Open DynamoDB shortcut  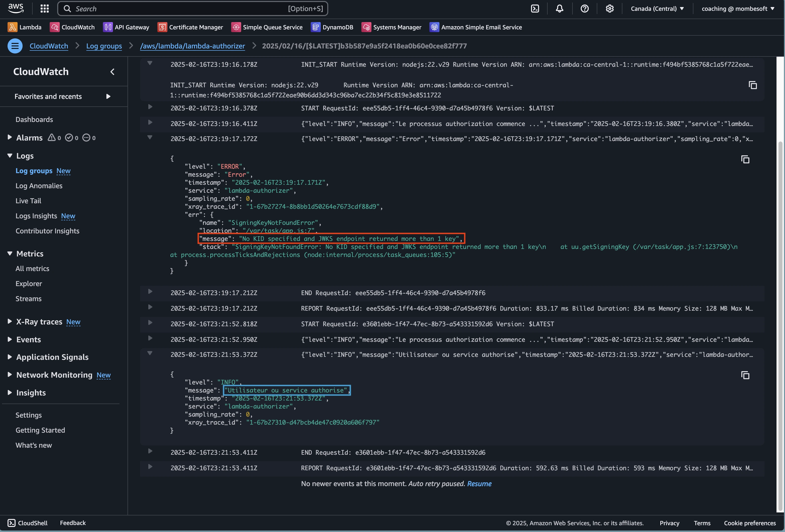coord(332,27)
